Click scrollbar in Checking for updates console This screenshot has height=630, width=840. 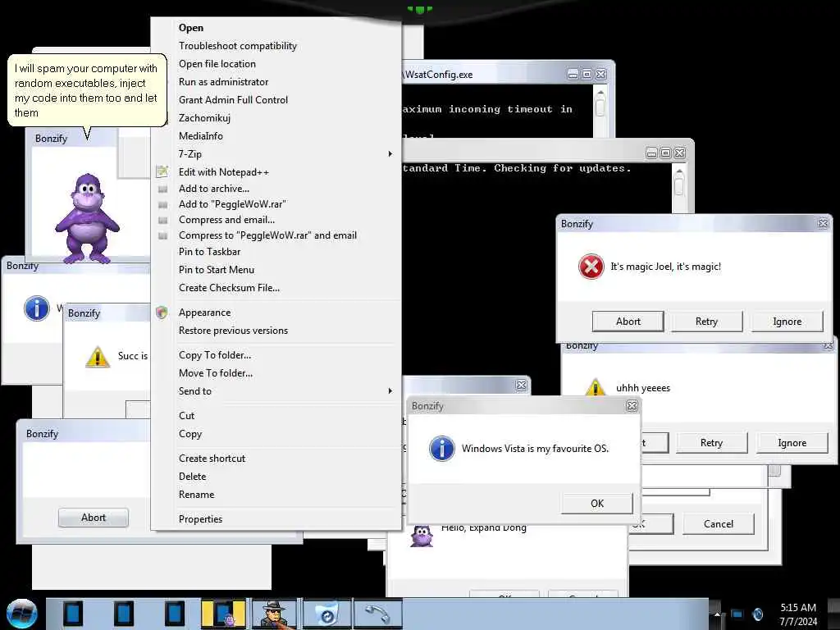click(678, 189)
